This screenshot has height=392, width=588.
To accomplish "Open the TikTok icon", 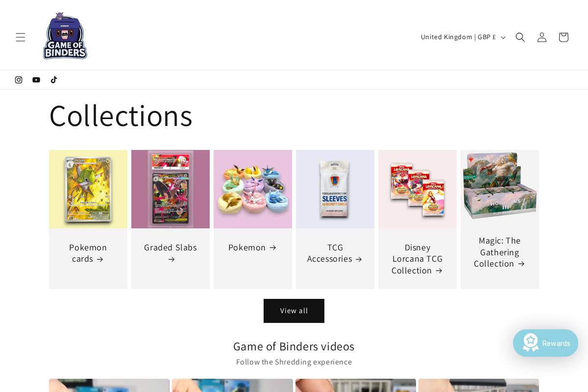I will [54, 80].
